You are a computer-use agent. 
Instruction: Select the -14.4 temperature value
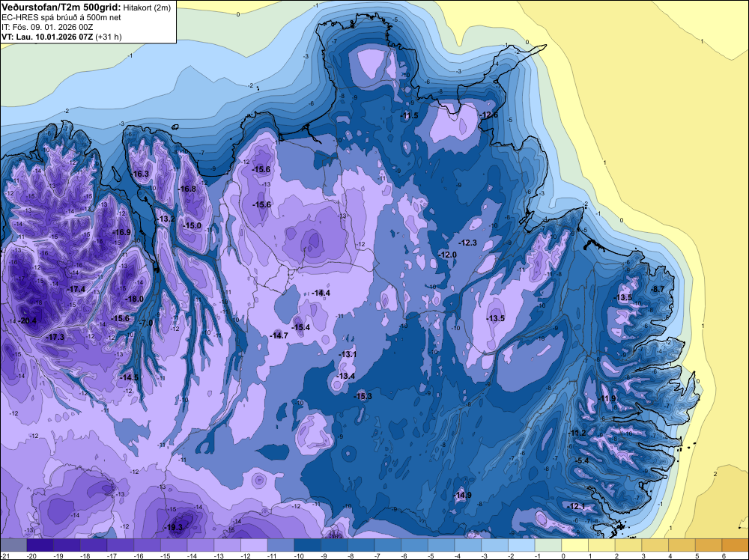tap(321, 293)
